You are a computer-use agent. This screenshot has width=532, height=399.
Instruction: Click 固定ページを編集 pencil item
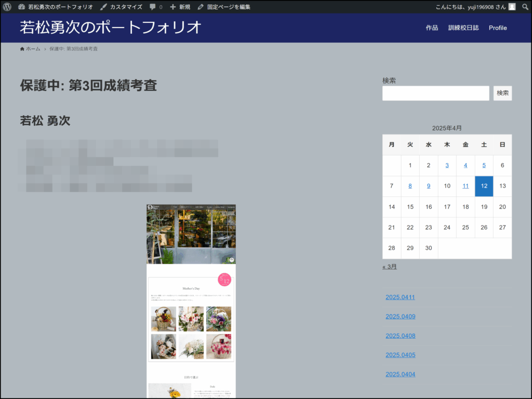(224, 7)
